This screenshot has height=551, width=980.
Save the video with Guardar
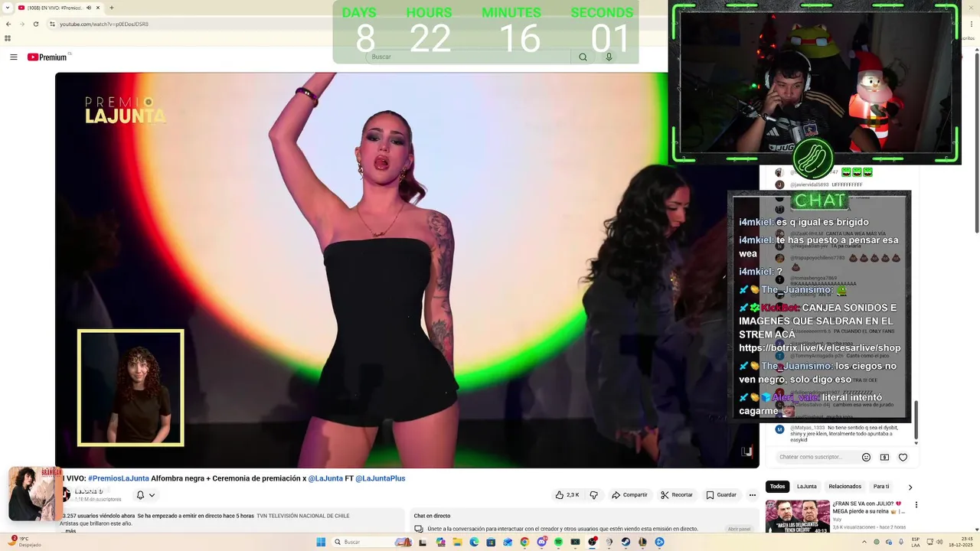(x=721, y=495)
